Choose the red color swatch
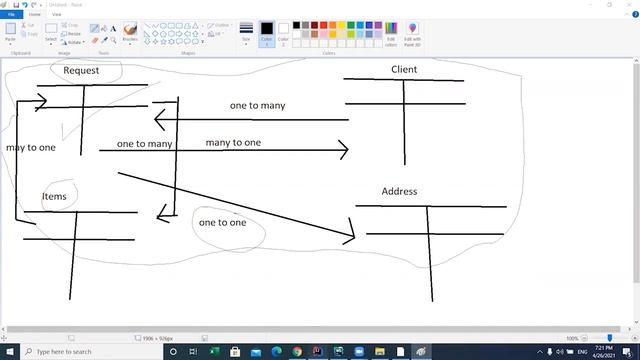 pyautogui.click(x=324, y=25)
